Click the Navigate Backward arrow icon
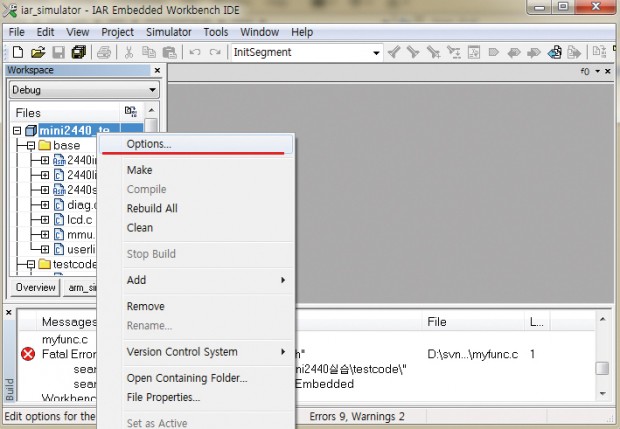620x429 pixels. [x=514, y=52]
